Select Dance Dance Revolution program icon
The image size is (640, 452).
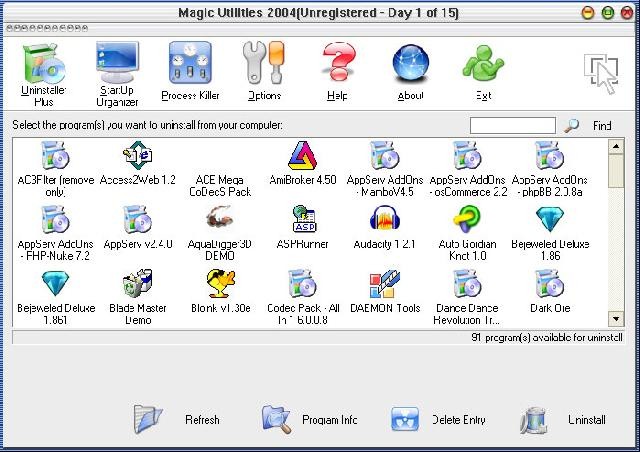467,283
